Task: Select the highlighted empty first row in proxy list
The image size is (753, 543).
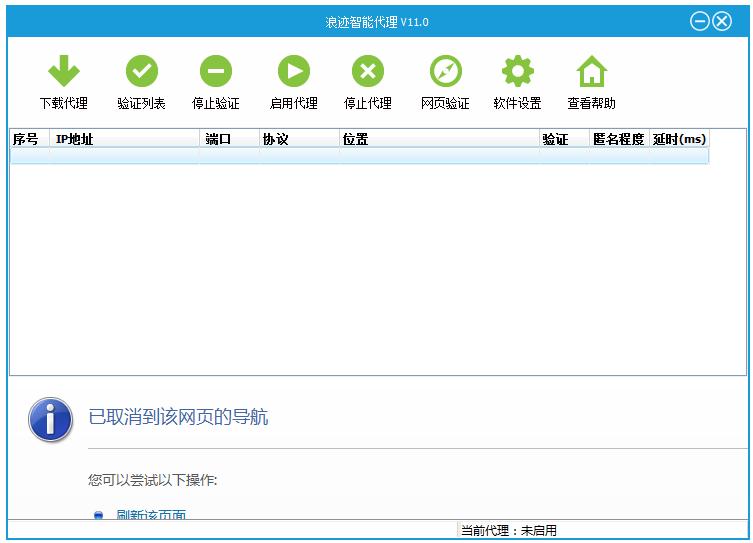Action: [x=358, y=156]
